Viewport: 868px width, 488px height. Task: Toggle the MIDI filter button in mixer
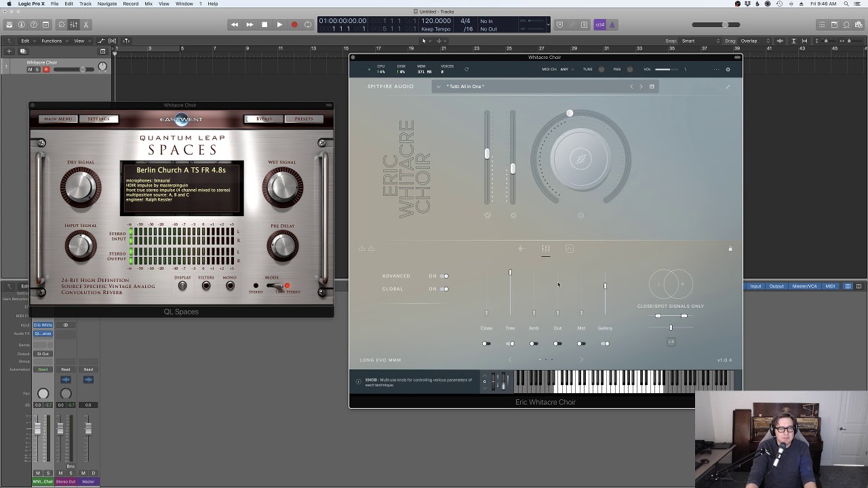coord(830,286)
